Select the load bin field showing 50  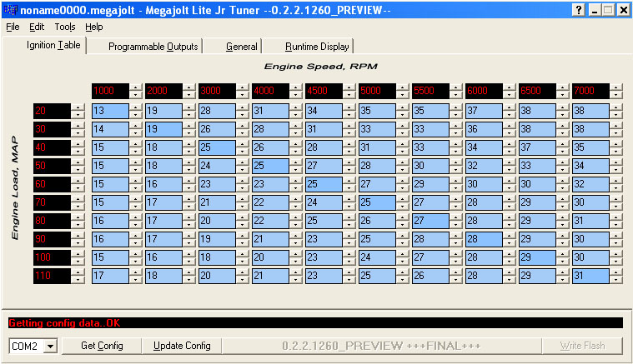52,166
